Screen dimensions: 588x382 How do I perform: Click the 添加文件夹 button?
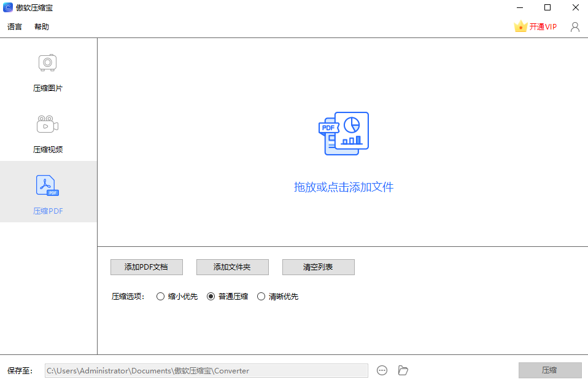coord(233,267)
